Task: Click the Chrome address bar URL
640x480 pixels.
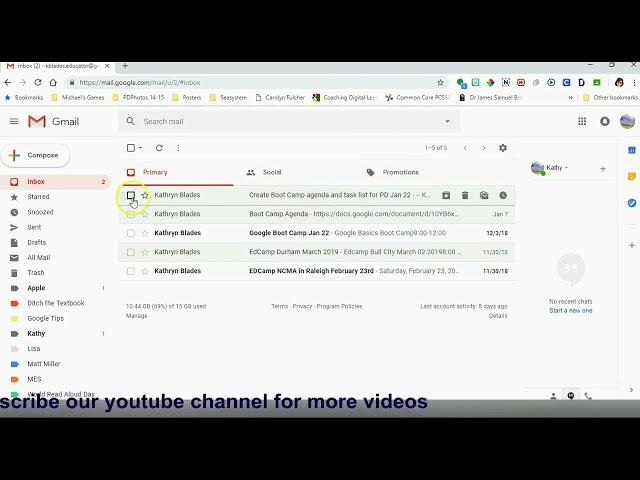Action: (x=140, y=82)
